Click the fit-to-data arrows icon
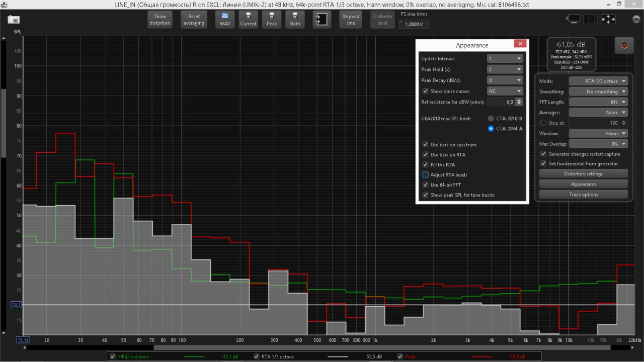This screenshot has width=644, height=362. point(608,19)
